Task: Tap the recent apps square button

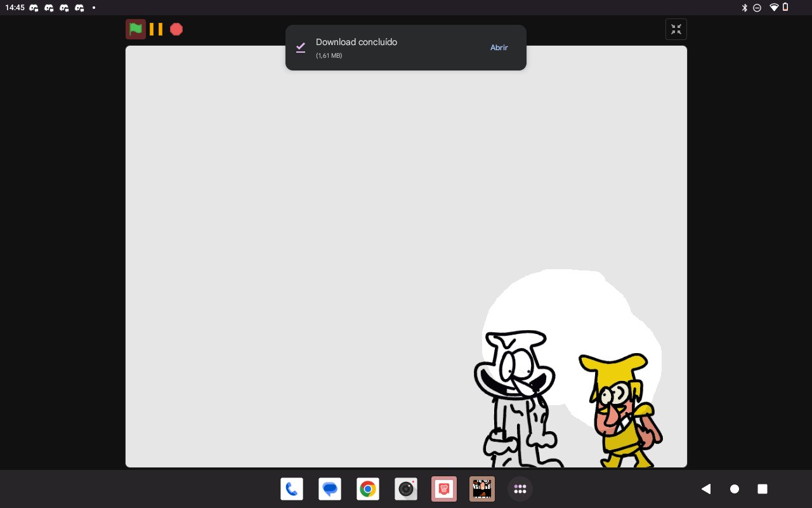Action: pos(763,489)
